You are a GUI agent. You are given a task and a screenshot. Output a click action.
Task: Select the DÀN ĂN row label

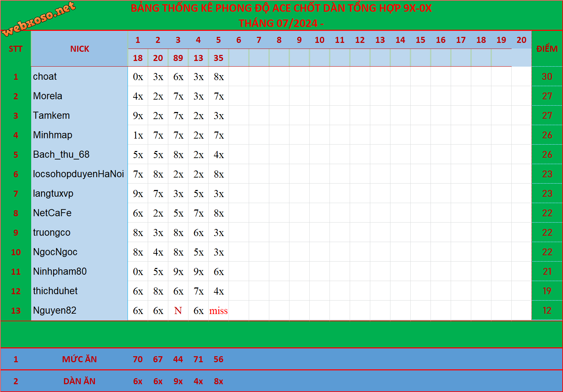(79, 381)
